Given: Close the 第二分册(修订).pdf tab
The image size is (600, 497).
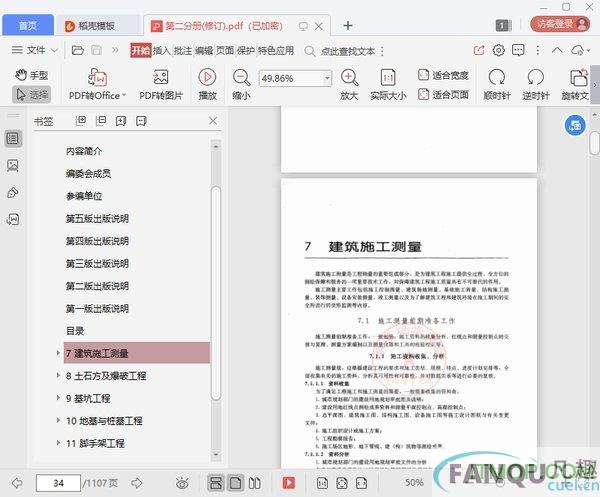Looking at the screenshot, I should pyautogui.click(x=318, y=26).
